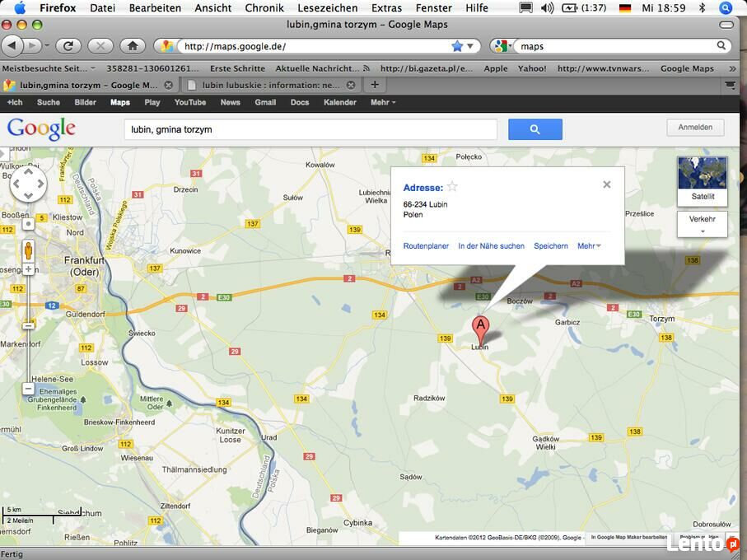Switch to the lubin lubuskie information tab
The image size is (747, 560).
pos(271,86)
